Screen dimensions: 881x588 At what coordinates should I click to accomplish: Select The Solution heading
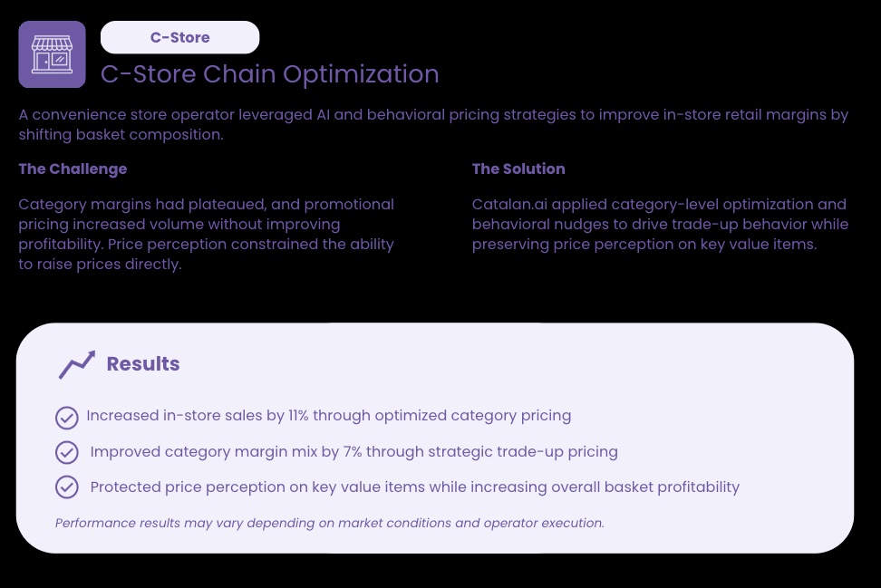click(518, 169)
